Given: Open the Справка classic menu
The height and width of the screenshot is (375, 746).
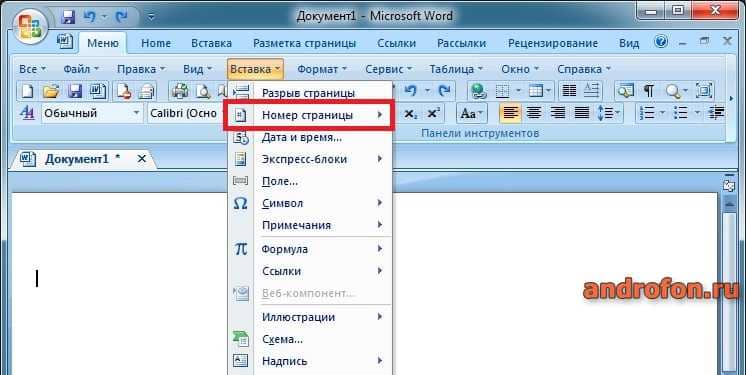Looking at the screenshot, I should click(584, 69).
